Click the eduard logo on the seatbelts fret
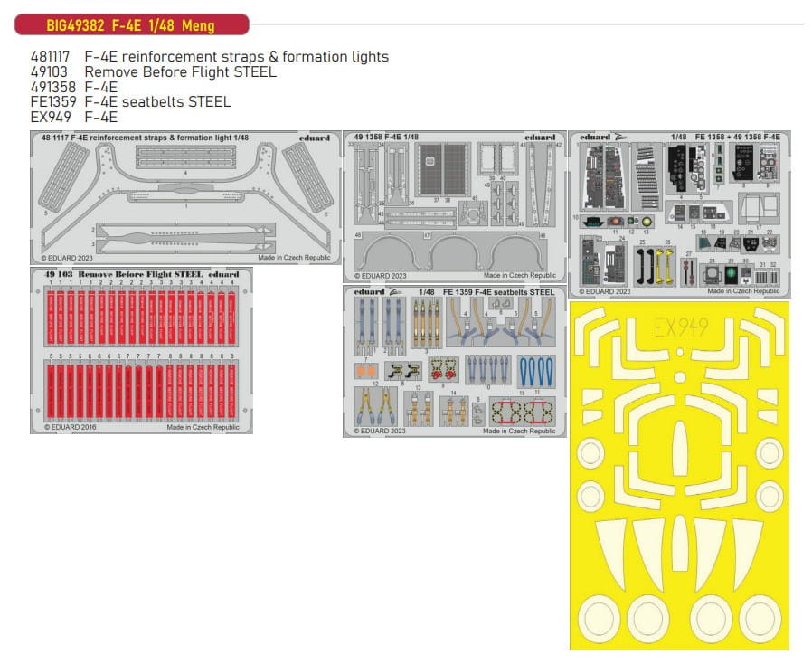 [369, 291]
